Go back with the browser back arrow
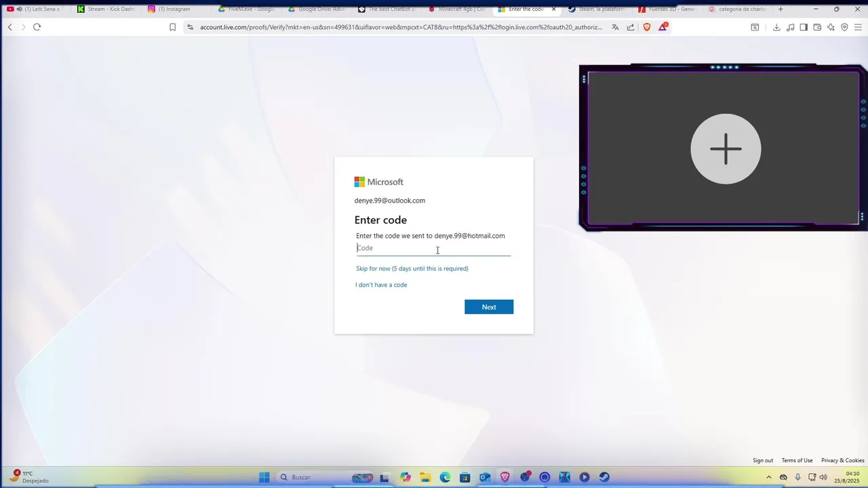The image size is (868, 488). coord(10,27)
